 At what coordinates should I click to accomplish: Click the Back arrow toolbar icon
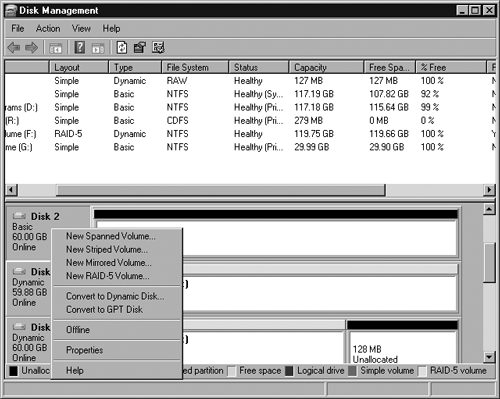pos(14,48)
